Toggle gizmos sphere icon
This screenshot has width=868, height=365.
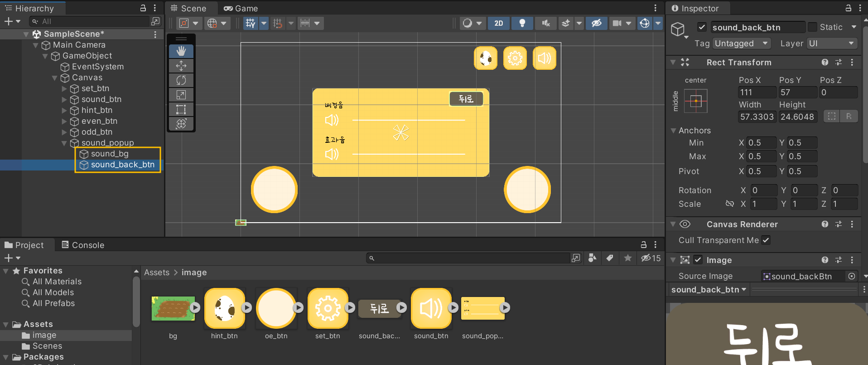[x=645, y=23]
